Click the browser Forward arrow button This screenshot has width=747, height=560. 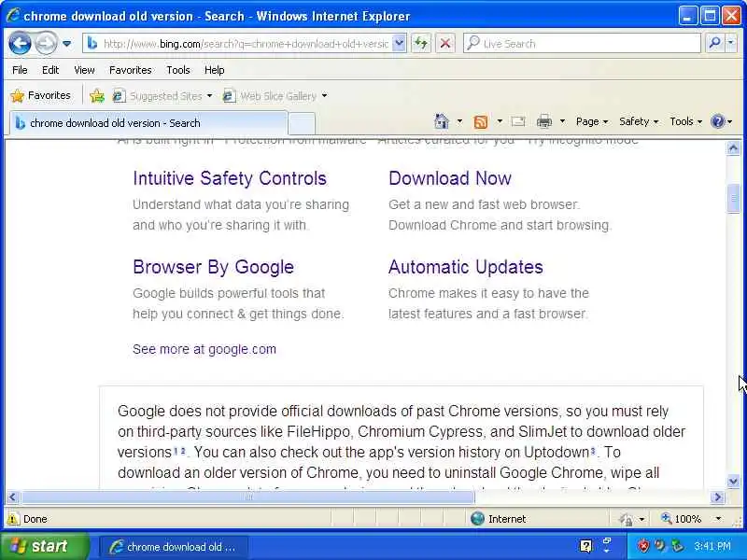pos(46,44)
